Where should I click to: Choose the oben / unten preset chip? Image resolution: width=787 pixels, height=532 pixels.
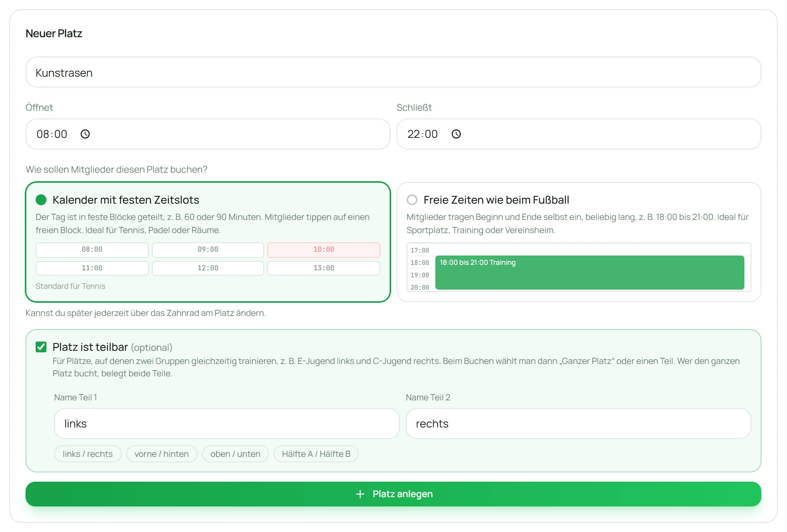pos(235,454)
